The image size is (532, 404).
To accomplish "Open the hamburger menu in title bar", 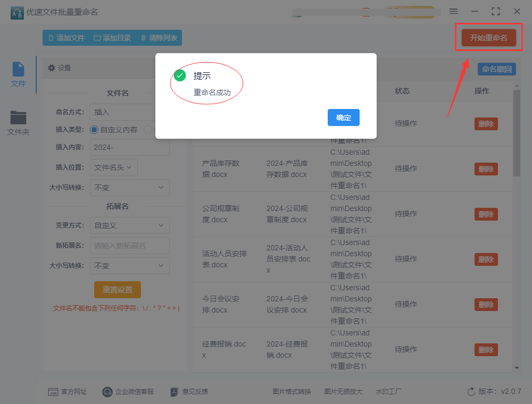I will 453,11.
